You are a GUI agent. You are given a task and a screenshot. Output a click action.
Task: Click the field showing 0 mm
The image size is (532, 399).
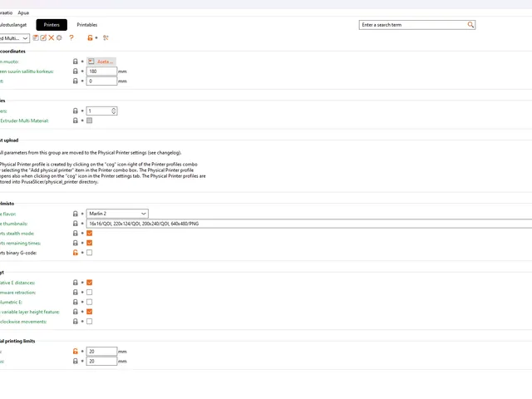tap(101, 81)
